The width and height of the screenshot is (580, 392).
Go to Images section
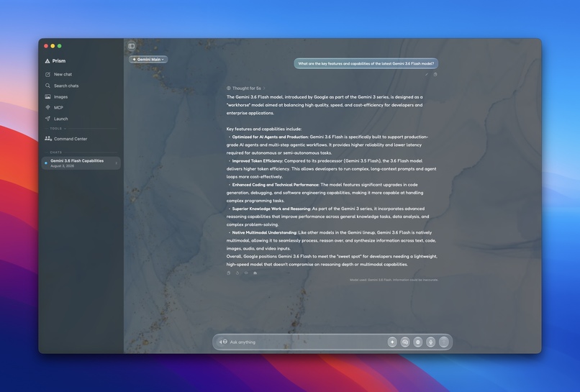pos(56,97)
